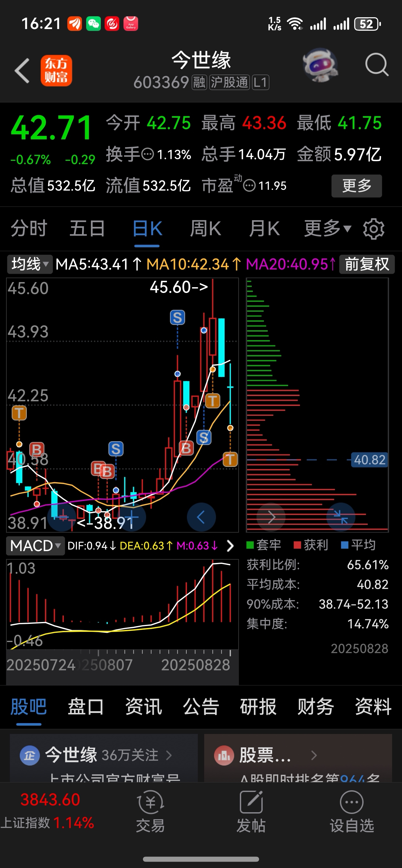Viewport: 402px width, 868px height.
Task: Tap the MACD histogram sub-chart
Action: [122, 604]
